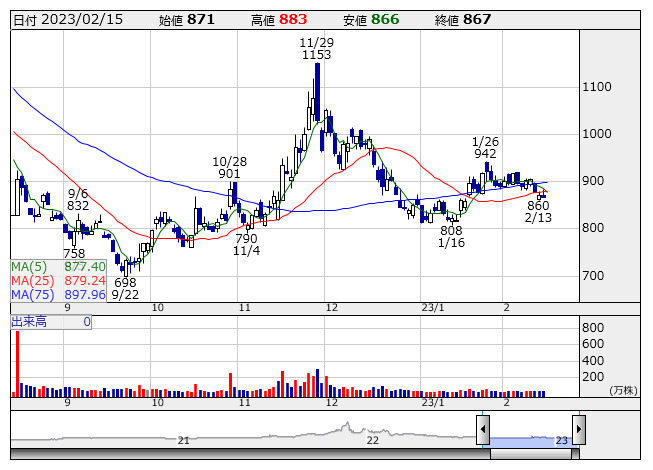Click the (万株) unit label

coord(623,390)
